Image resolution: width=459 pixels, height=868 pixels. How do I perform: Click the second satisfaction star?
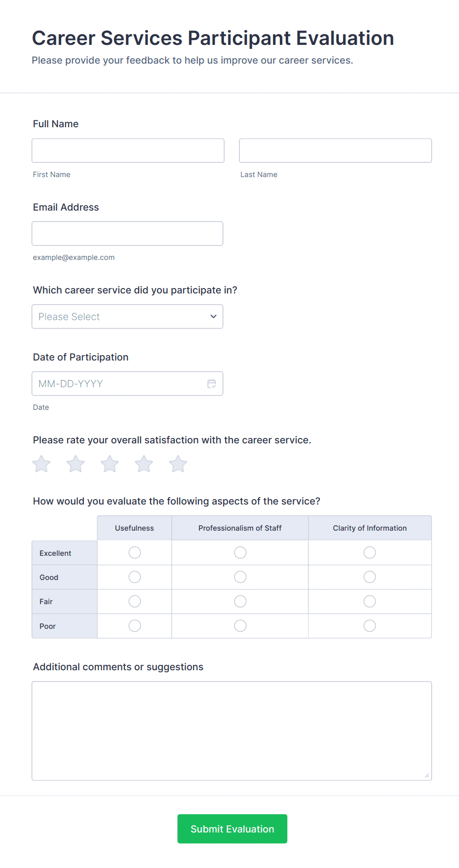click(75, 464)
